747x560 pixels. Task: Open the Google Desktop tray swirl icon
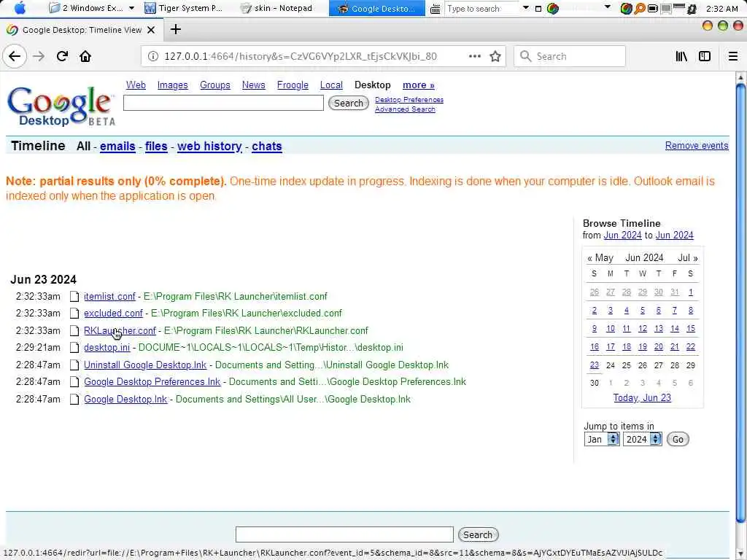click(626, 9)
